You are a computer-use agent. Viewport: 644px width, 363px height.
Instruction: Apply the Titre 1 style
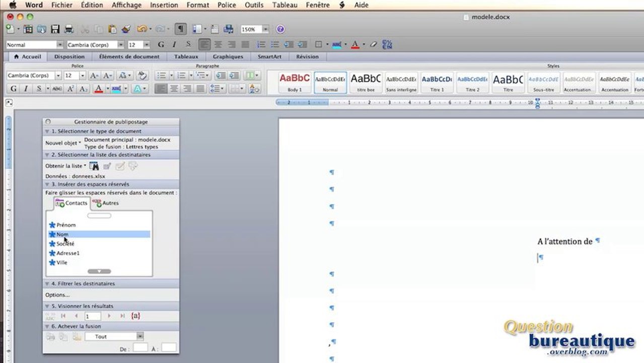tap(437, 82)
